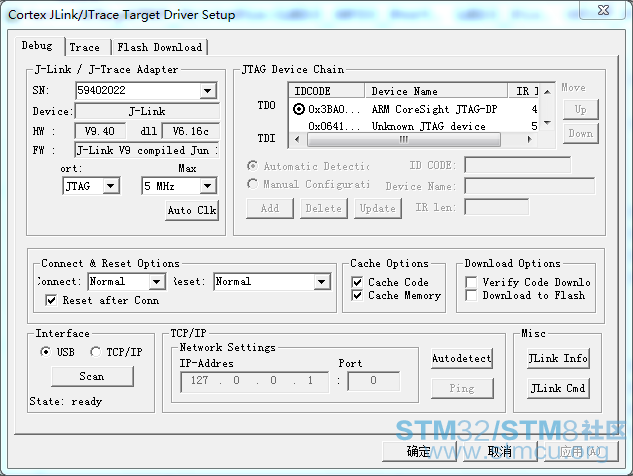This screenshot has height=476, width=633.
Task: Click horizontal scrollbar left arrow in device chain
Action: point(298,139)
